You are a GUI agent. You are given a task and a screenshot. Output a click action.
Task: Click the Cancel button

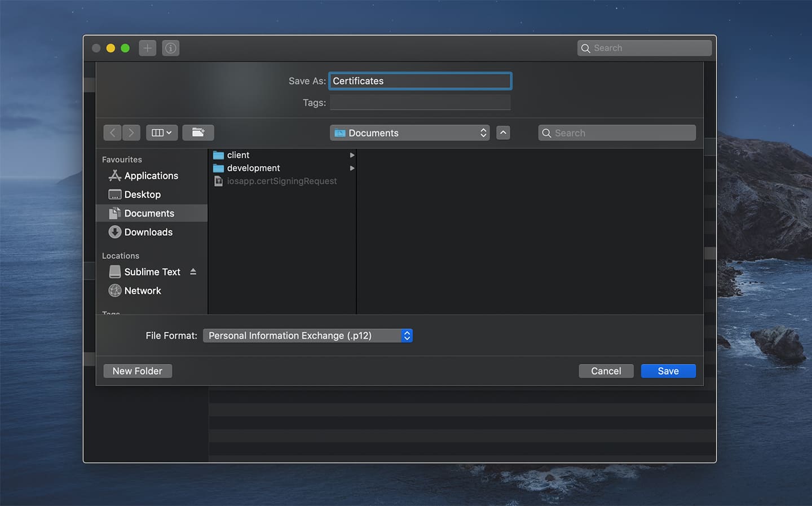click(606, 371)
